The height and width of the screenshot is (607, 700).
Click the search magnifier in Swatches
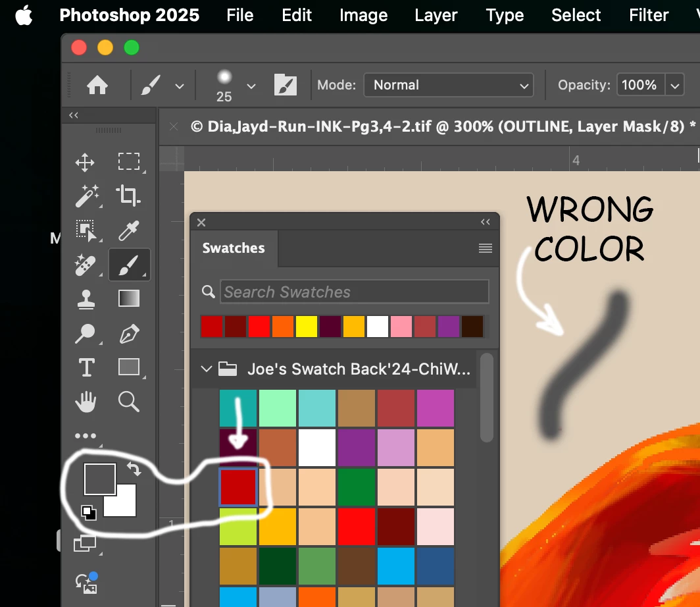coord(208,292)
